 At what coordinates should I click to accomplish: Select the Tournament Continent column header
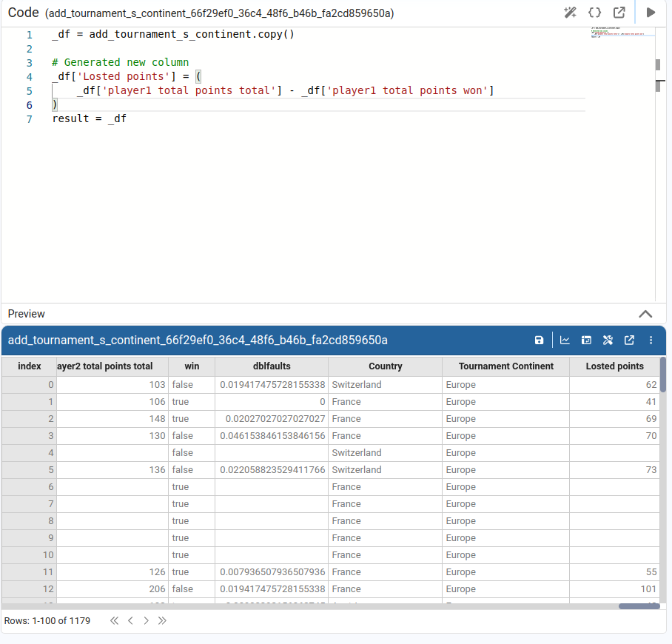505,366
